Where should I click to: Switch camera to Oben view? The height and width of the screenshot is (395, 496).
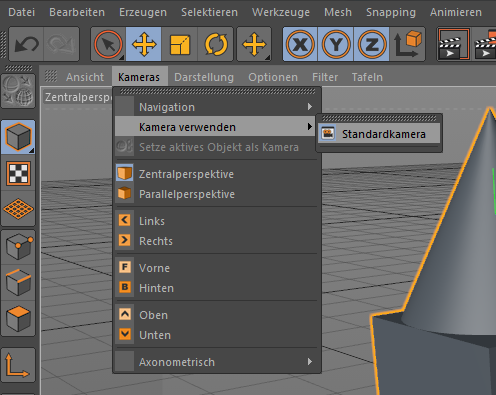[x=215, y=315]
